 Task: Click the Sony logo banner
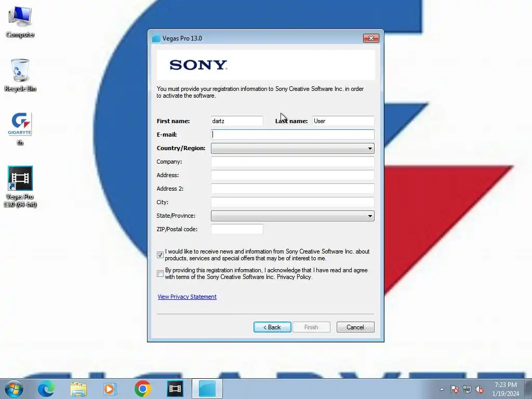coord(265,65)
